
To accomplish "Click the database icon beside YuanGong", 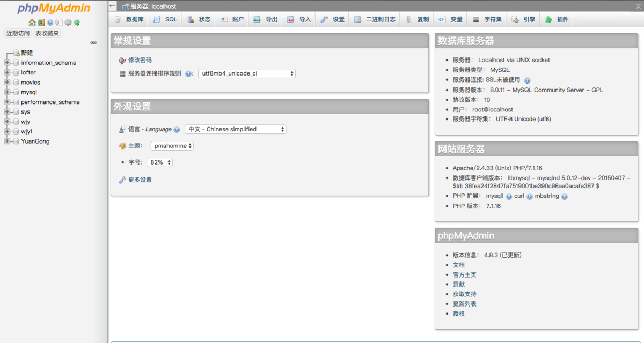I will (x=16, y=141).
